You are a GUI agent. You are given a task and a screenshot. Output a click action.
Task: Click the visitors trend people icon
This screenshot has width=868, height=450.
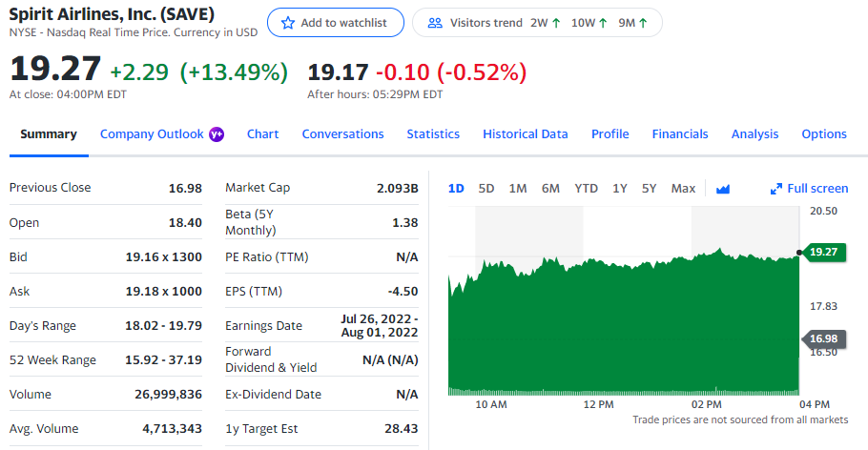(x=436, y=23)
